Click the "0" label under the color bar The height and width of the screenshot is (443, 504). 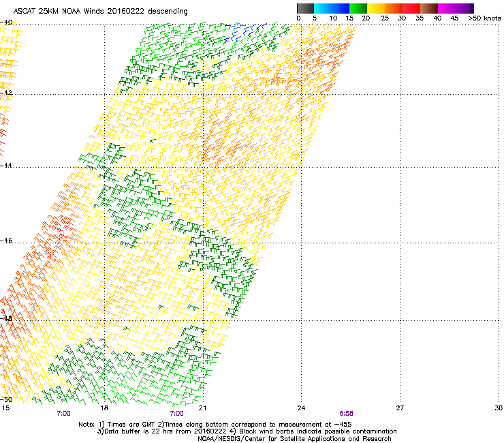[298, 18]
